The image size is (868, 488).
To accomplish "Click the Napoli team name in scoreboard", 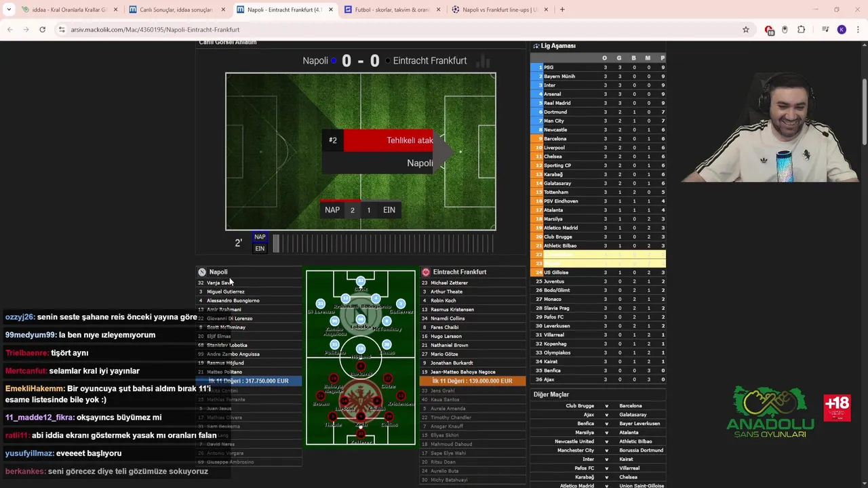I will click(x=315, y=61).
